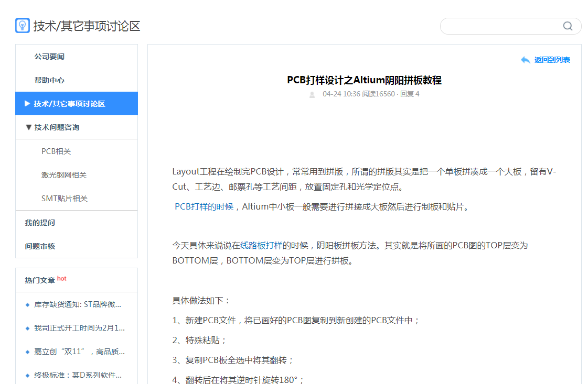The height and width of the screenshot is (384, 588).
Task: Click the author avatar icon under the title
Action: click(312, 94)
